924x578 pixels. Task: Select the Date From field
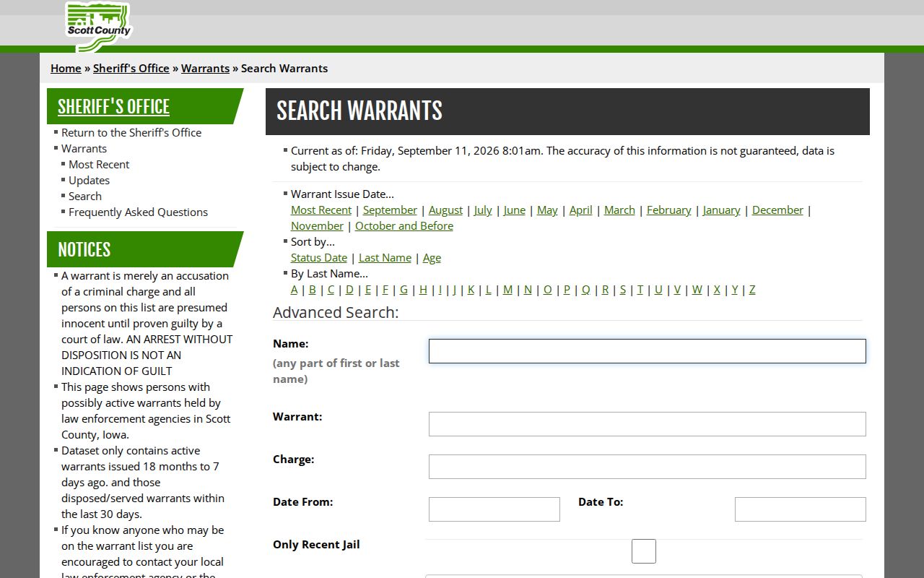click(x=494, y=509)
